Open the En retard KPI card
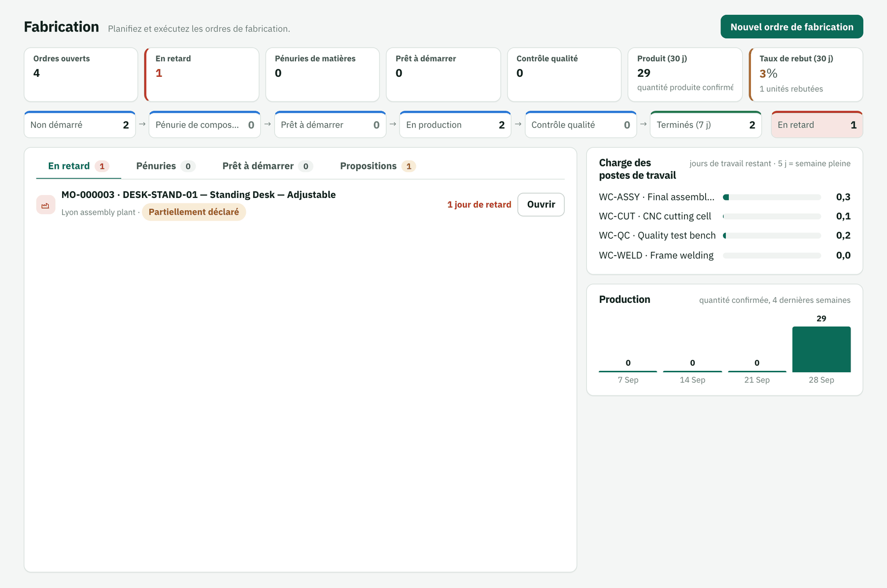This screenshot has height=588, width=887. pos(202,74)
